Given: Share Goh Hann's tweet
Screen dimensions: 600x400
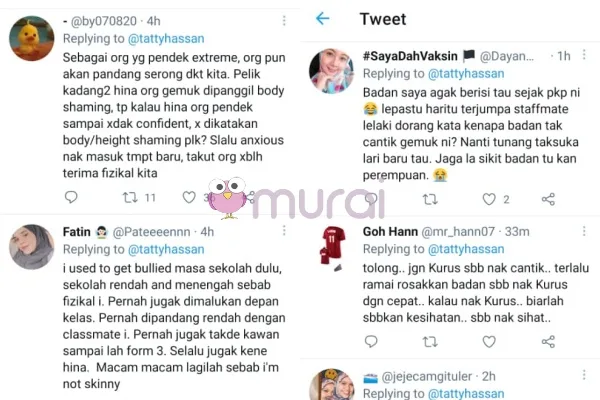Looking at the screenshot, I should point(548,341).
